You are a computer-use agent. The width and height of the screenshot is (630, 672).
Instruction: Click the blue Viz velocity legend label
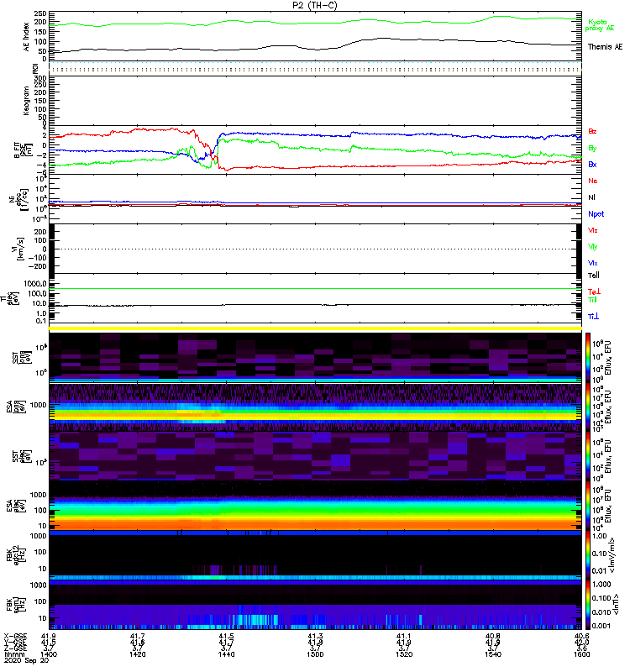593,263
